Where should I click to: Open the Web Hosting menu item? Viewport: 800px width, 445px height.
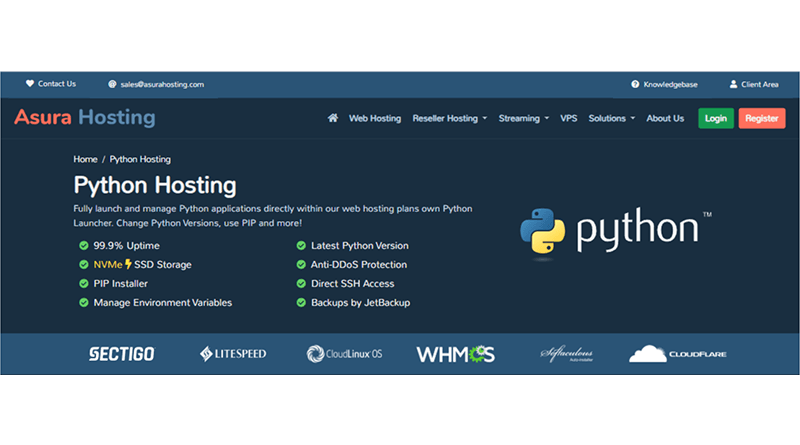pos(375,118)
